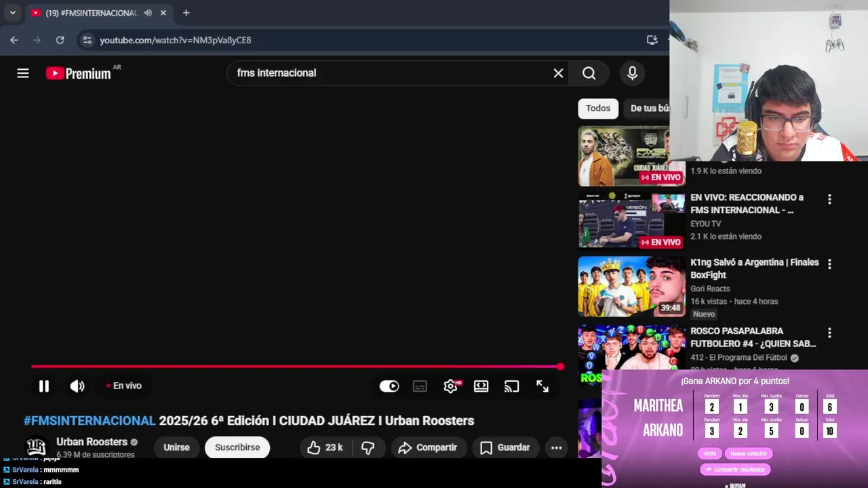
Task: Reload the YouTube page
Action: (60, 40)
